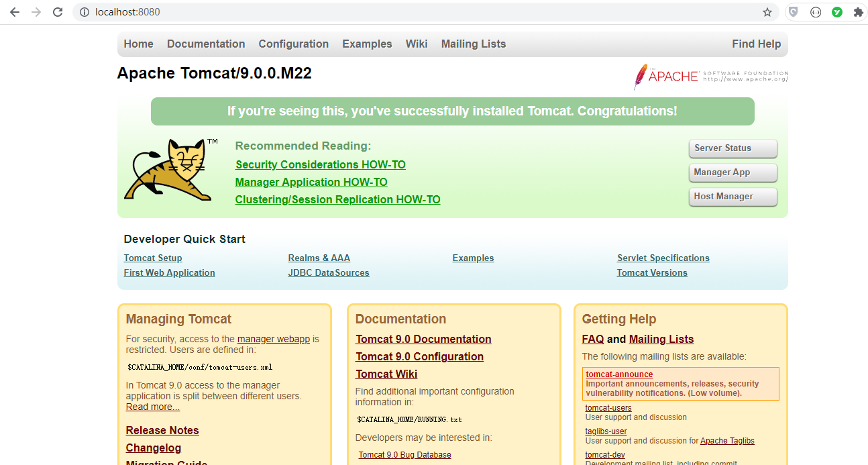The image size is (868, 465).
Task: Click the Developer Quick Start heading
Action: click(x=184, y=239)
